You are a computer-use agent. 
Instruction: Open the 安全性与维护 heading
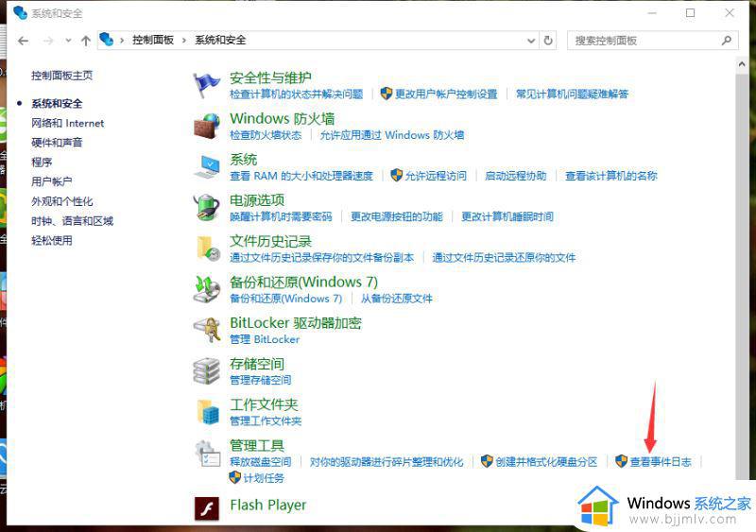(270, 77)
